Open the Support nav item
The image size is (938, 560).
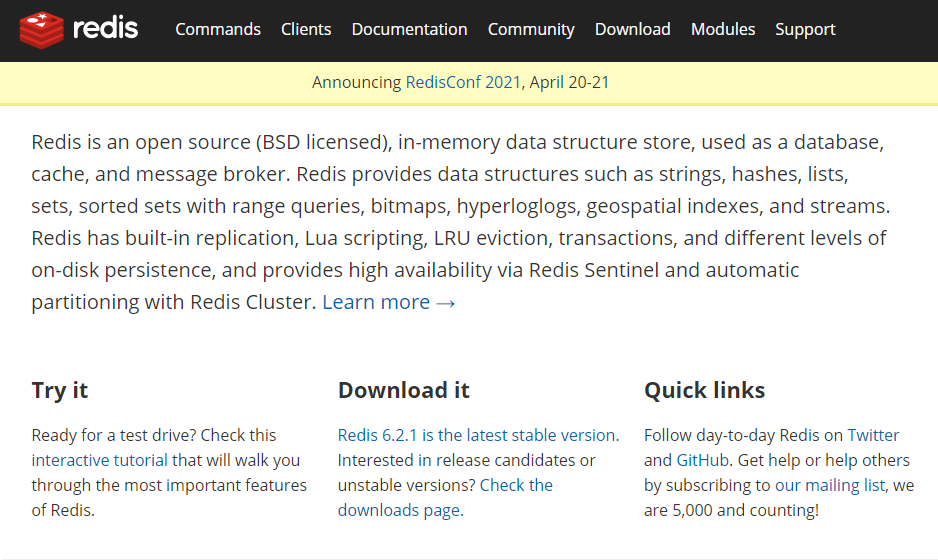[805, 29]
